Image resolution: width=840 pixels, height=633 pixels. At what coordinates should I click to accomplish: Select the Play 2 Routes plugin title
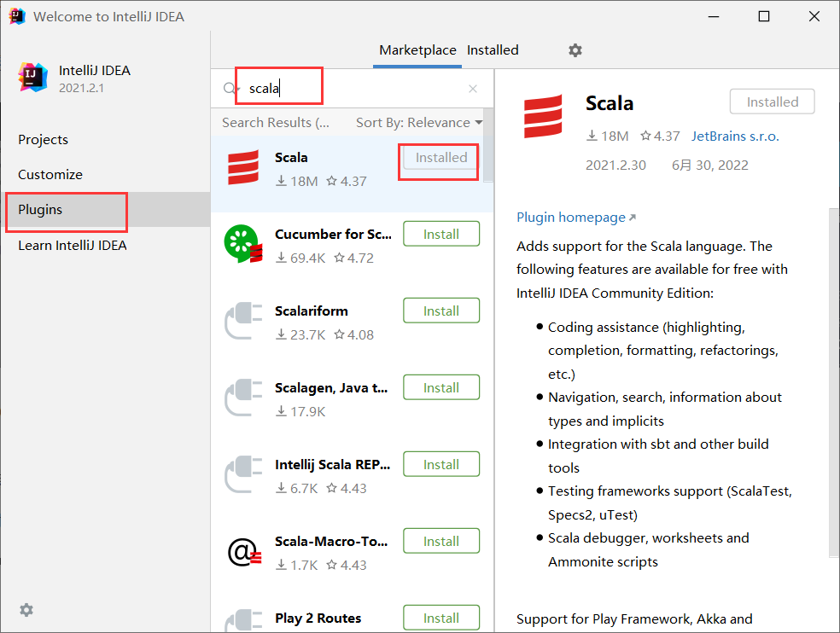coord(318,618)
